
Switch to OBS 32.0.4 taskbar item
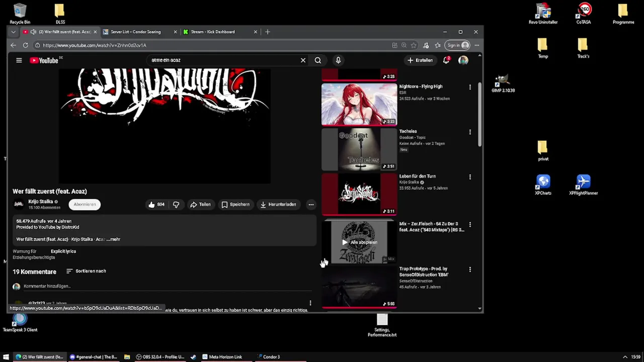[160, 357]
